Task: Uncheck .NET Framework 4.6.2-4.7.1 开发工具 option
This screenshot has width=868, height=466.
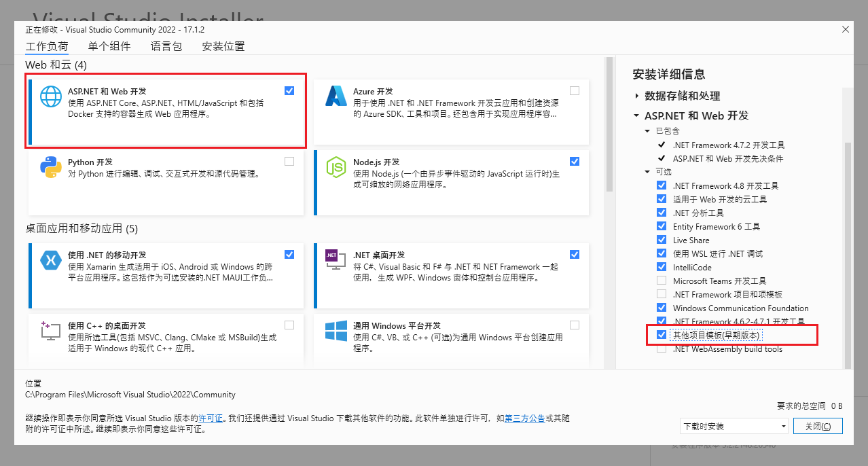Action: [x=662, y=321]
